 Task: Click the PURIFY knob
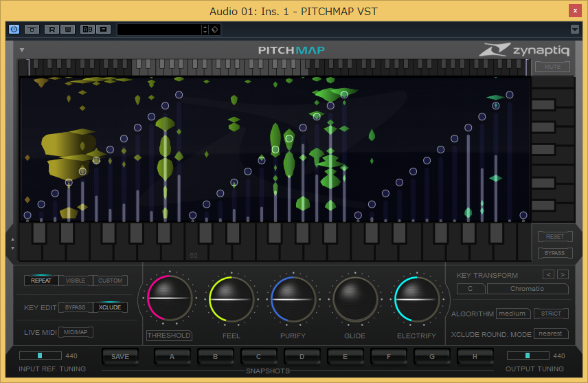(x=293, y=299)
